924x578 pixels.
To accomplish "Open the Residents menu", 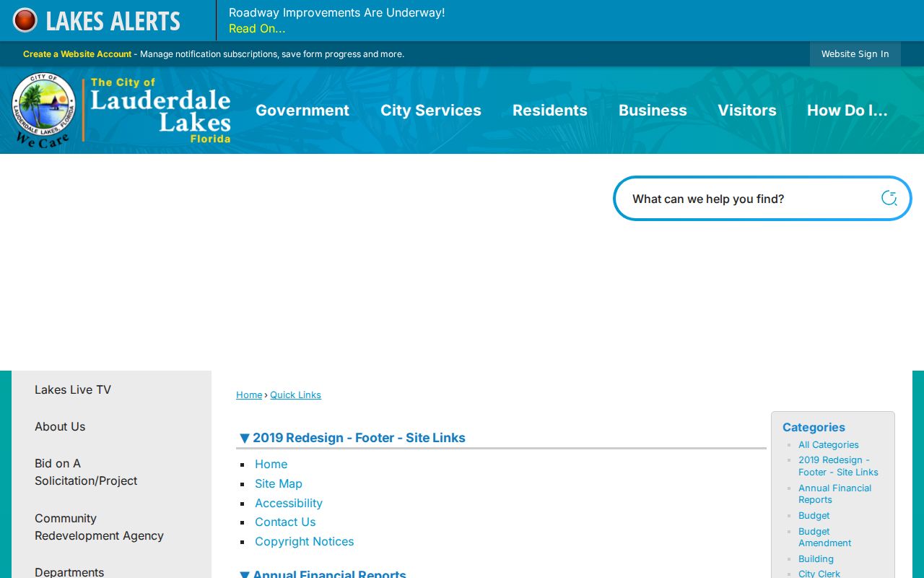I will coord(550,111).
